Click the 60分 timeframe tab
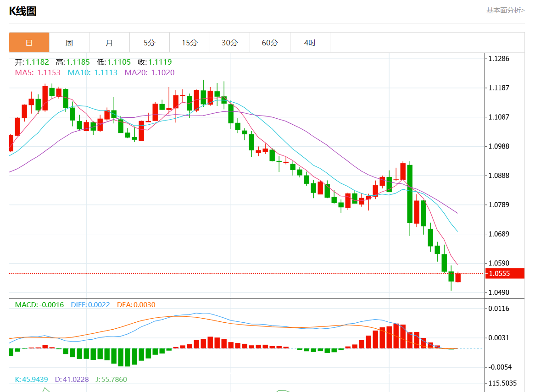535x392 pixels. click(x=270, y=43)
